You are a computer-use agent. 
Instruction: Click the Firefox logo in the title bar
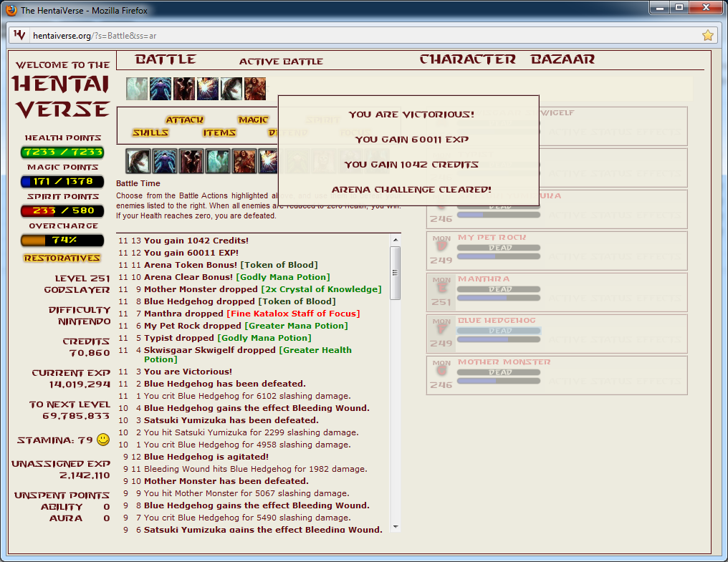click(11, 10)
